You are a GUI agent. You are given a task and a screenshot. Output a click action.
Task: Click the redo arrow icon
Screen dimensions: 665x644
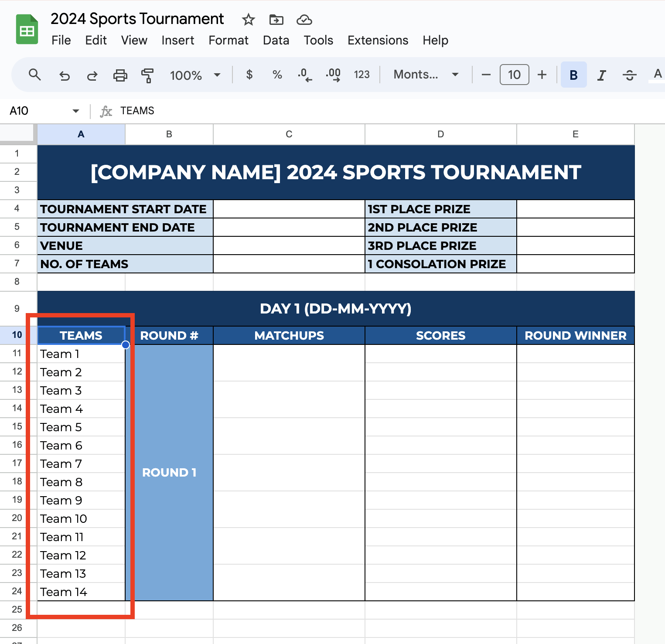tap(92, 75)
